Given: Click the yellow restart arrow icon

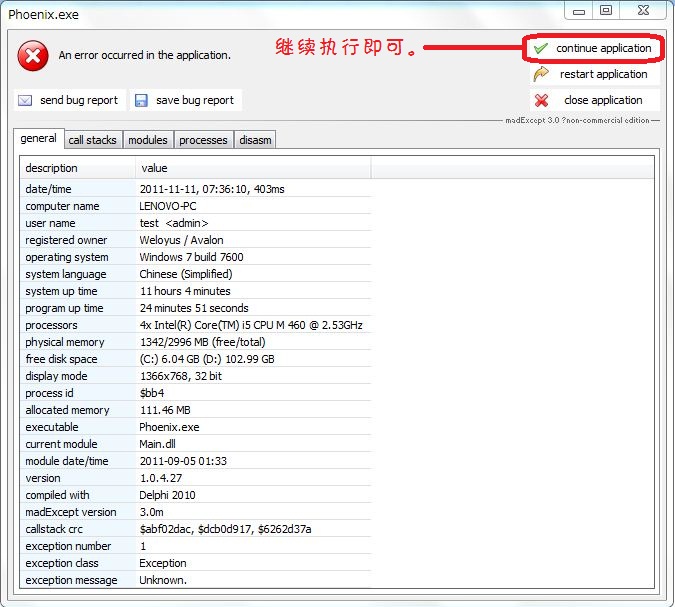Looking at the screenshot, I should [x=541, y=74].
